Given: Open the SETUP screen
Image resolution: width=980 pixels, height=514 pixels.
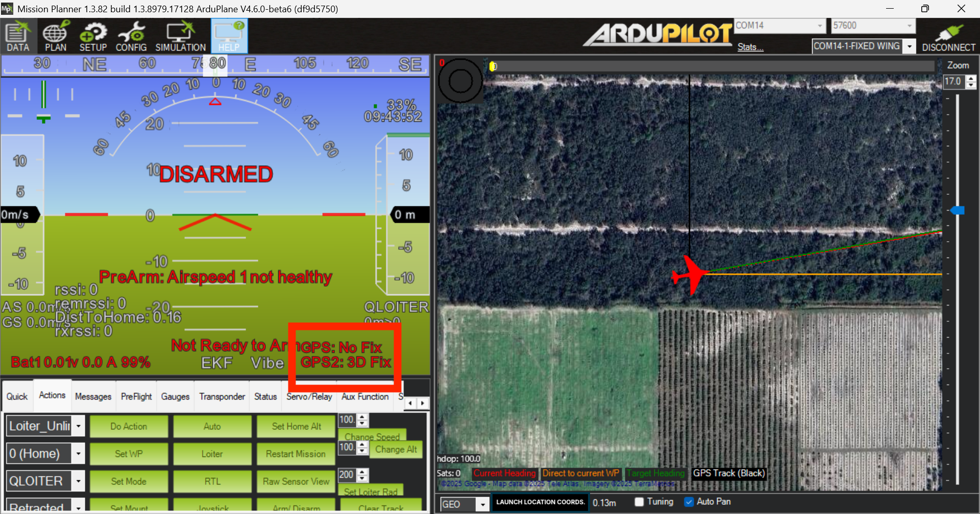Looking at the screenshot, I should [x=93, y=36].
